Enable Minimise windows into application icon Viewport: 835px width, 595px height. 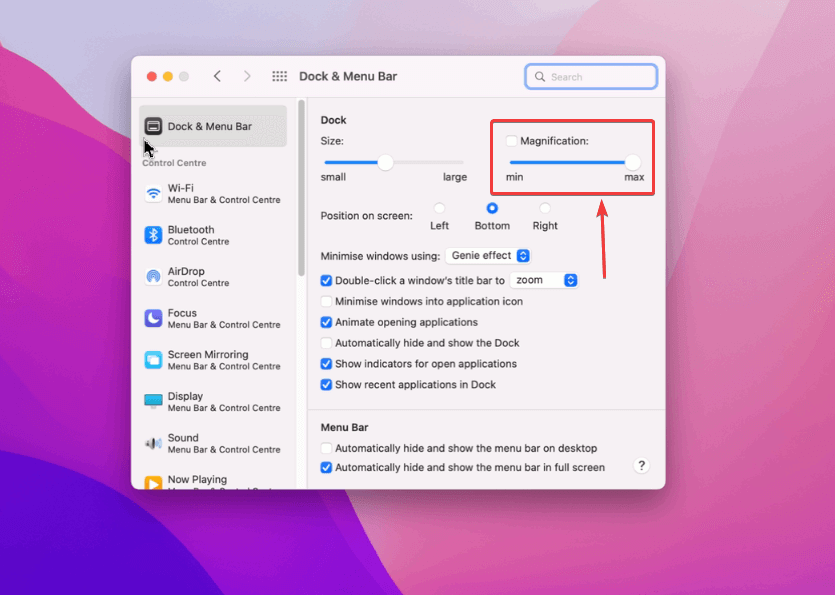click(x=326, y=301)
